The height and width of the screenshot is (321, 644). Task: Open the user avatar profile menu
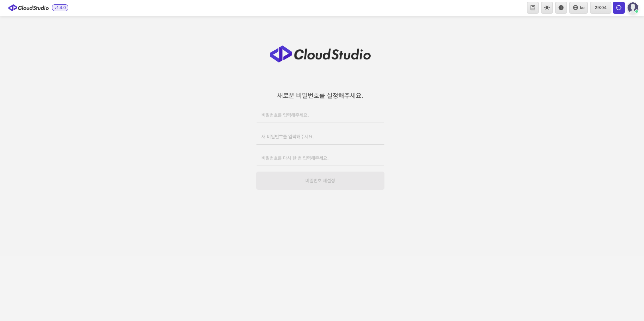tap(633, 7)
